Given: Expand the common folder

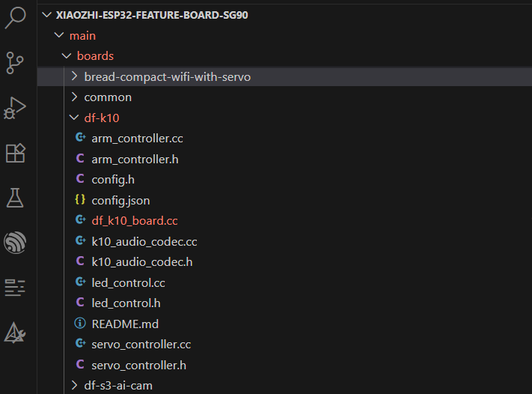Looking at the screenshot, I should [108, 97].
